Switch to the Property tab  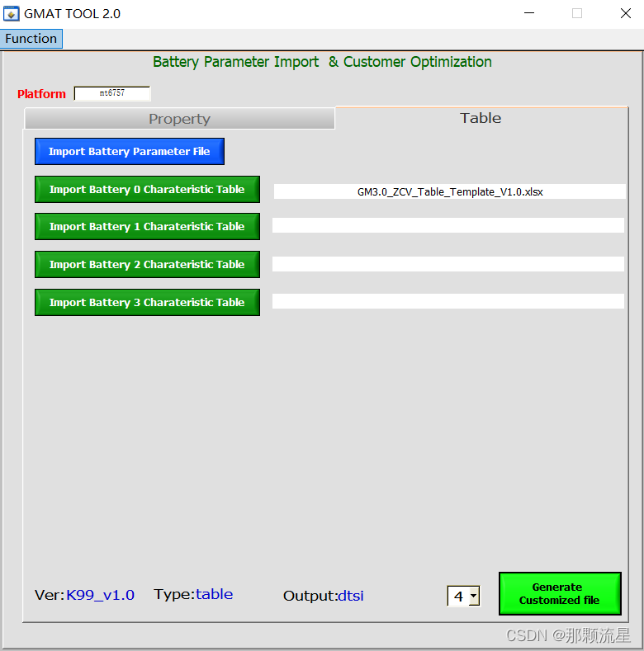click(x=179, y=119)
